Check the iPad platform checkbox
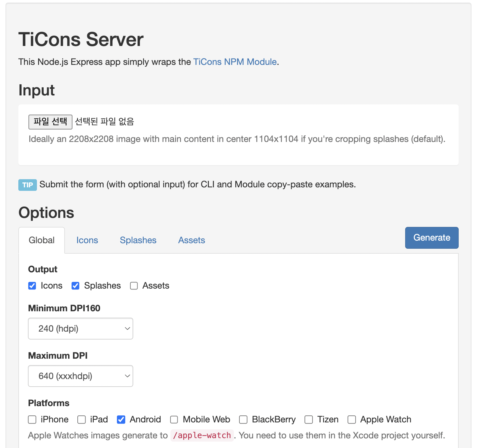Screen dimensions: 477x448 pos(82,419)
